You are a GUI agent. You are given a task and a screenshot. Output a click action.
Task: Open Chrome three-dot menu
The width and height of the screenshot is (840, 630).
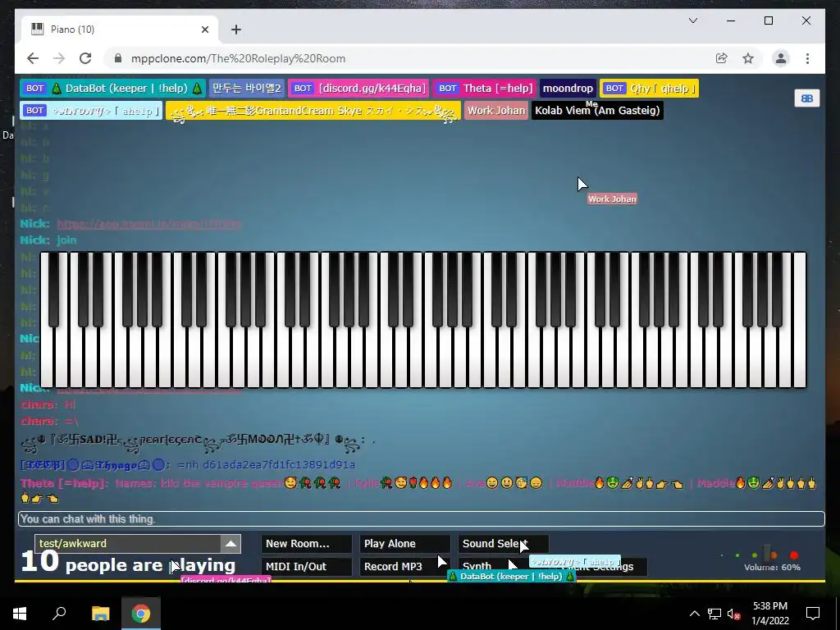(807, 58)
